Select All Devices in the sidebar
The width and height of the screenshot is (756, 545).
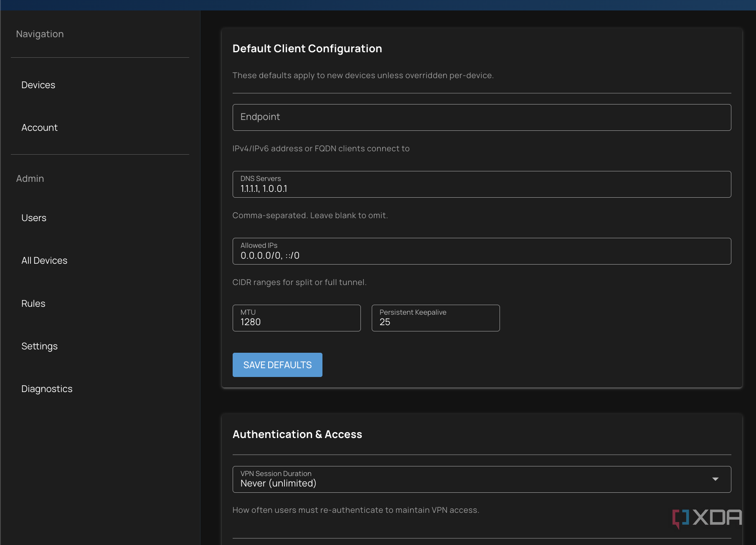[44, 260]
